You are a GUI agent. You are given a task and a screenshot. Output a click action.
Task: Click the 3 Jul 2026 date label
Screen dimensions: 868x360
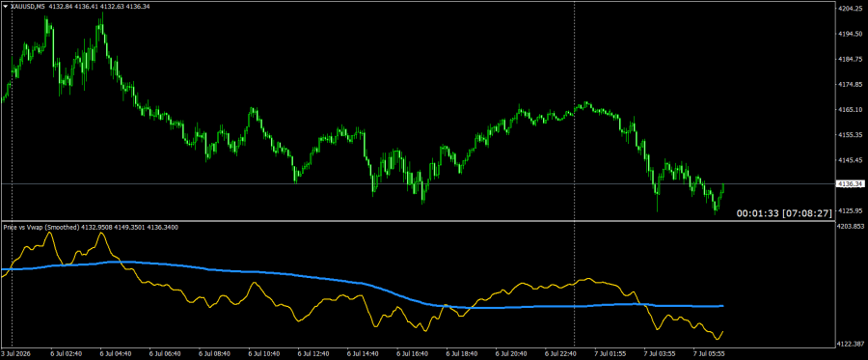coord(14,352)
